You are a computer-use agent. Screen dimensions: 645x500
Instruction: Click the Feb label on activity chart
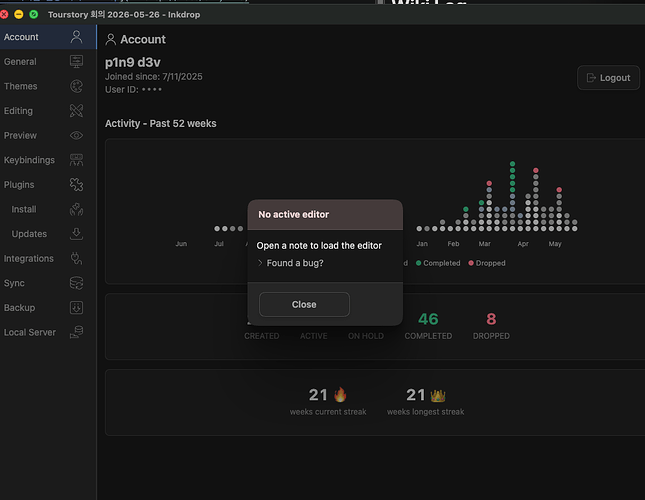[x=453, y=244]
